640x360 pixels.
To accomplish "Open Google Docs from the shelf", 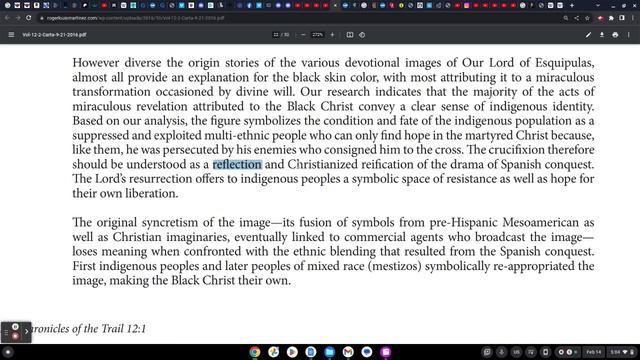I will tap(311, 352).
